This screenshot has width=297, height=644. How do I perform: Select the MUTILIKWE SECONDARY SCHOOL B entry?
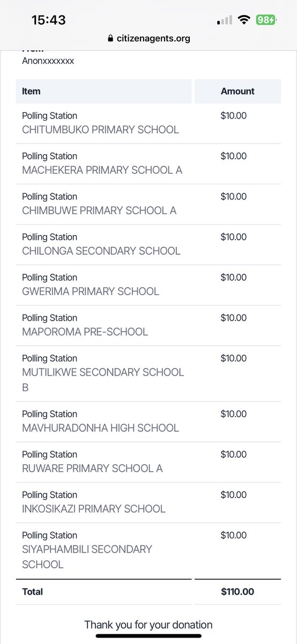tap(148, 373)
